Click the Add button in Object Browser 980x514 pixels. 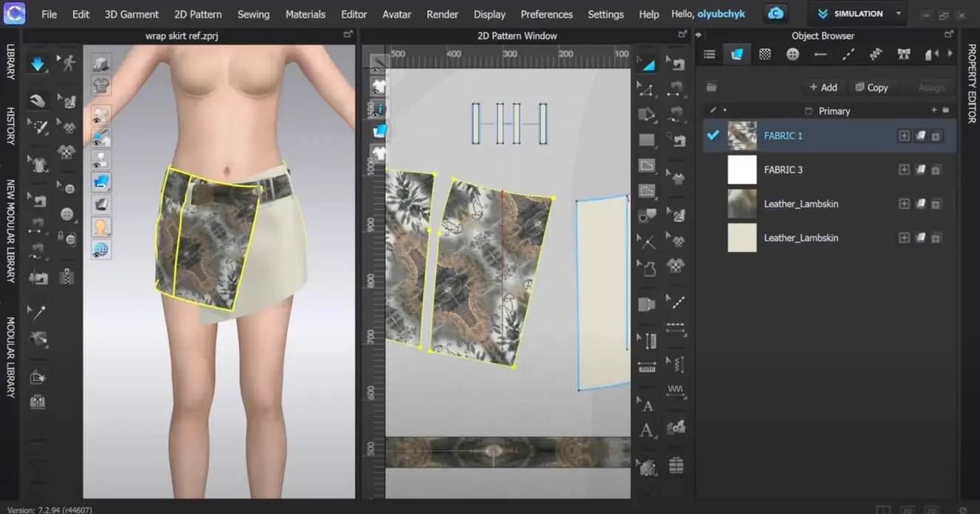click(823, 87)
